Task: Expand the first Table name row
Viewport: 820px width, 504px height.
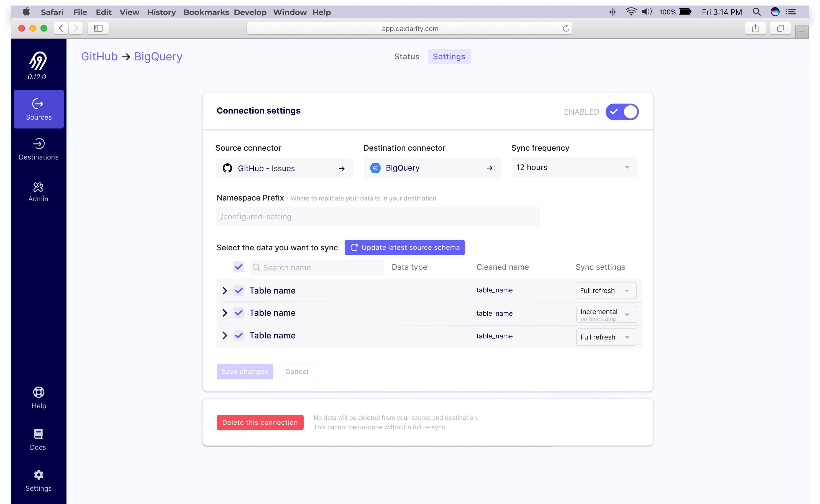Action: [x=224, y=290]
